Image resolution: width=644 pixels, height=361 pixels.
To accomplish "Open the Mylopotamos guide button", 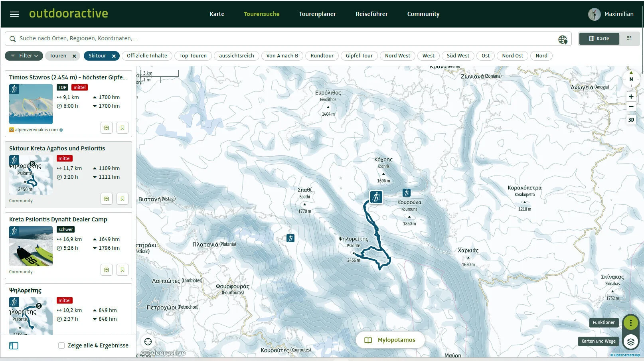I will 390,340.
